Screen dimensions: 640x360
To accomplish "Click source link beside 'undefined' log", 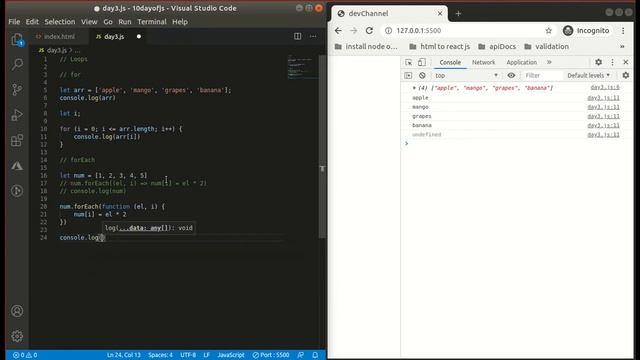I will (603, 135).
